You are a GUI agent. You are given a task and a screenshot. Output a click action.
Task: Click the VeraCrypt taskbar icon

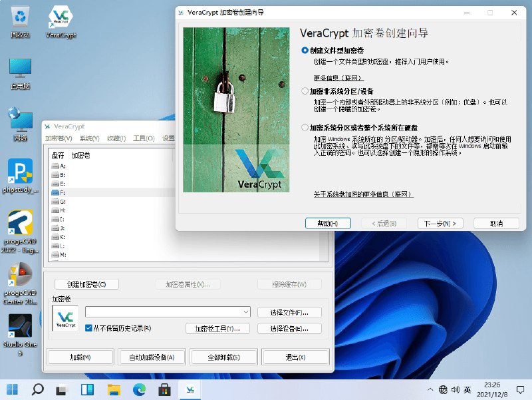point(190,389)
